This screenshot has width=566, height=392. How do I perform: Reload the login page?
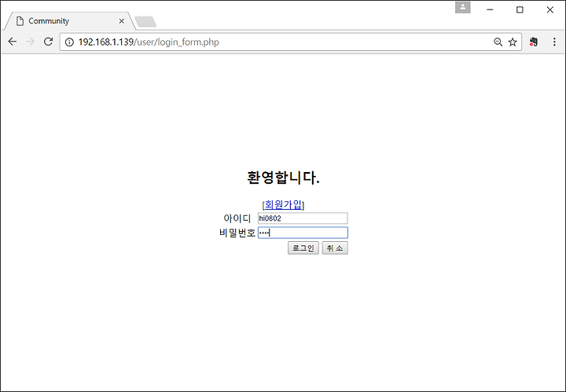tap(49, 42)
